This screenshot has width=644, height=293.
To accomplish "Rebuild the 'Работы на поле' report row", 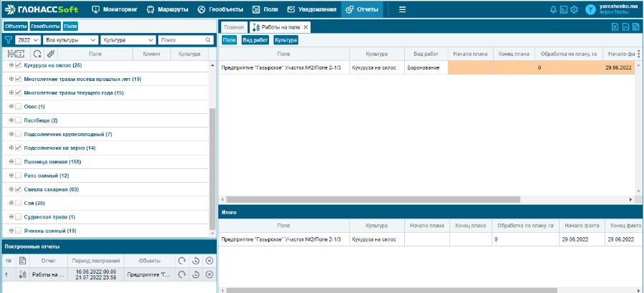I will click(182, 274).
